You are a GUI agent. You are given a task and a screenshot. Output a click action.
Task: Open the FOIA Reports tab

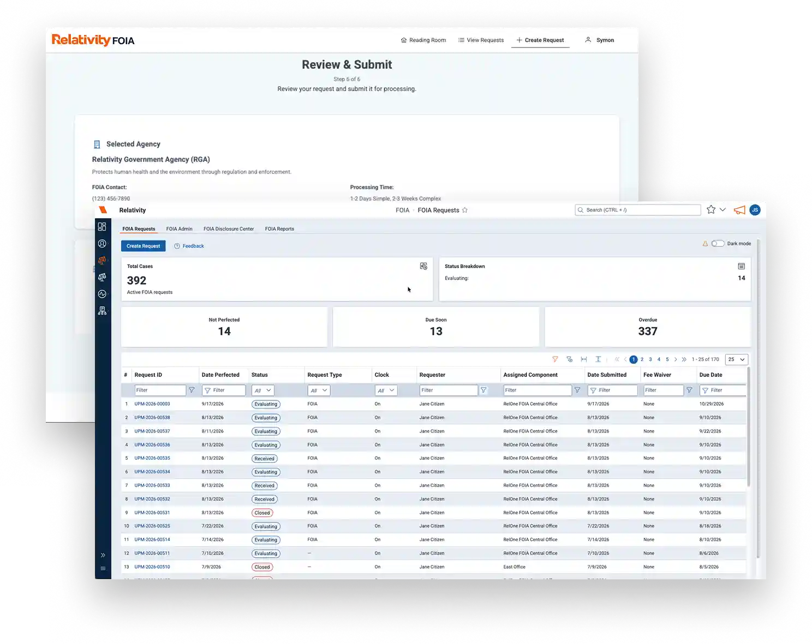pos(279,229)
